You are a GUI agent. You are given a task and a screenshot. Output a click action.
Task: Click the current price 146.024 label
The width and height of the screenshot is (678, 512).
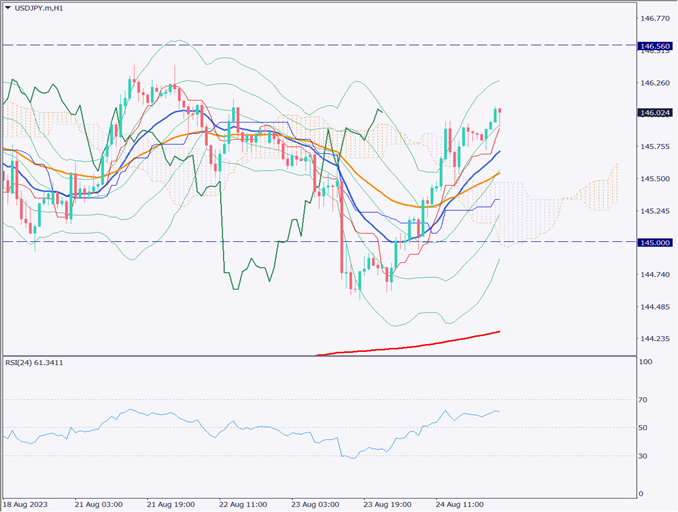click(x=654, y=113)
